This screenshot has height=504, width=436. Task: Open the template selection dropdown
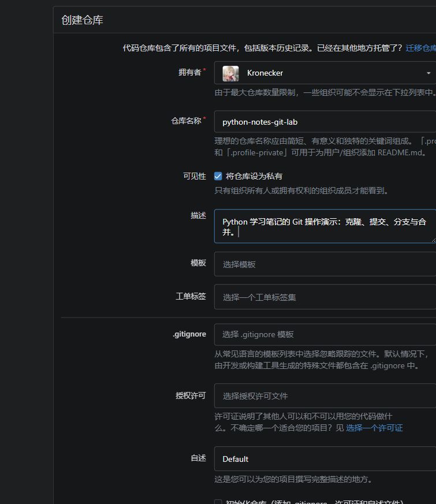click(325, 264)
